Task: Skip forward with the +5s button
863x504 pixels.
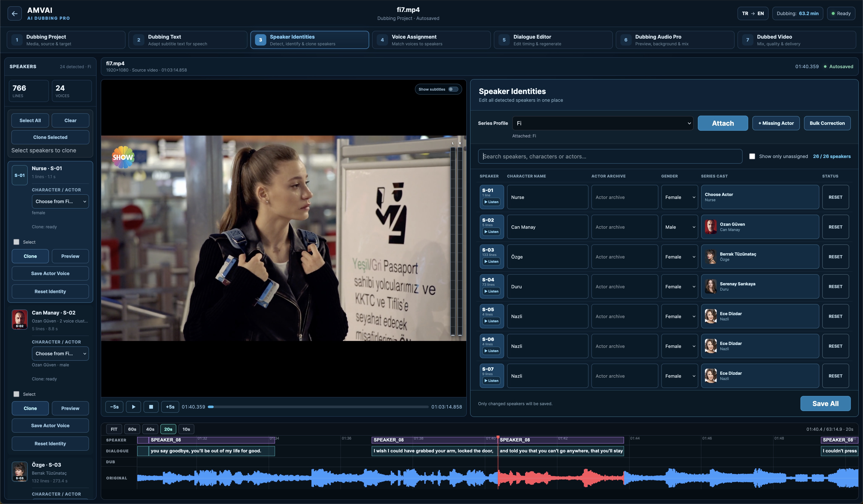Action: (170, 407)
